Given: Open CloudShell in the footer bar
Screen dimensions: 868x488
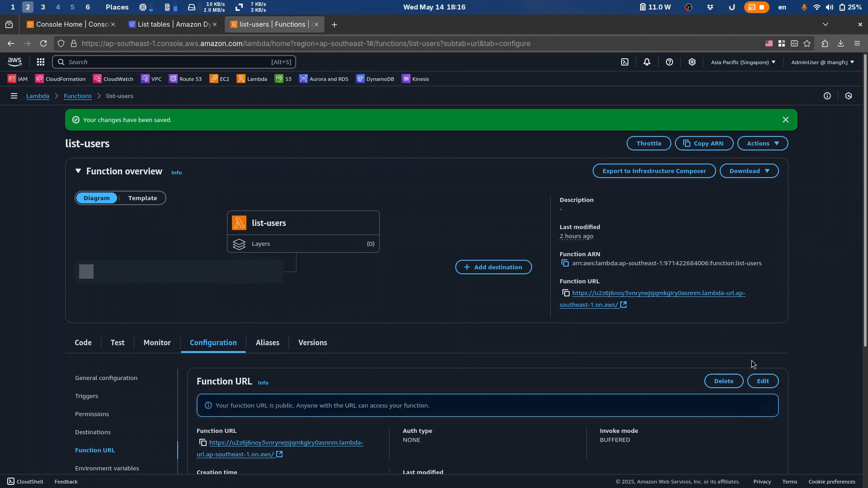Looking at the screenshot, I should (x=25, y=482).
